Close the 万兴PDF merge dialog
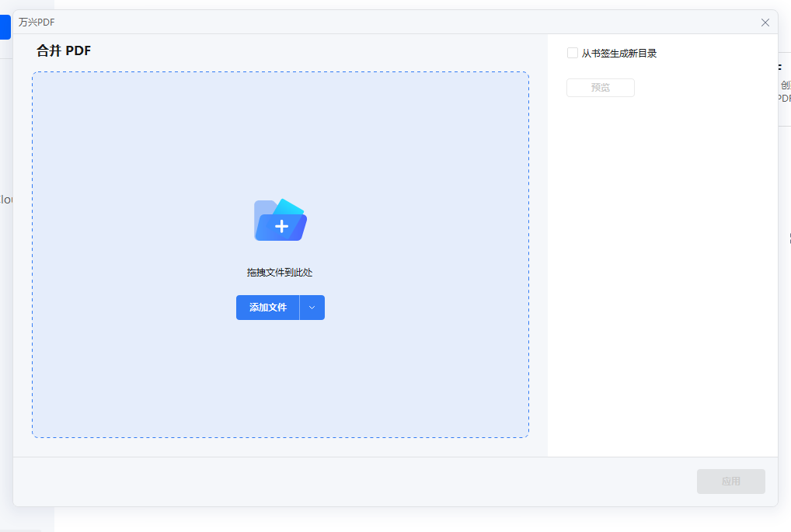 point(765,22)
